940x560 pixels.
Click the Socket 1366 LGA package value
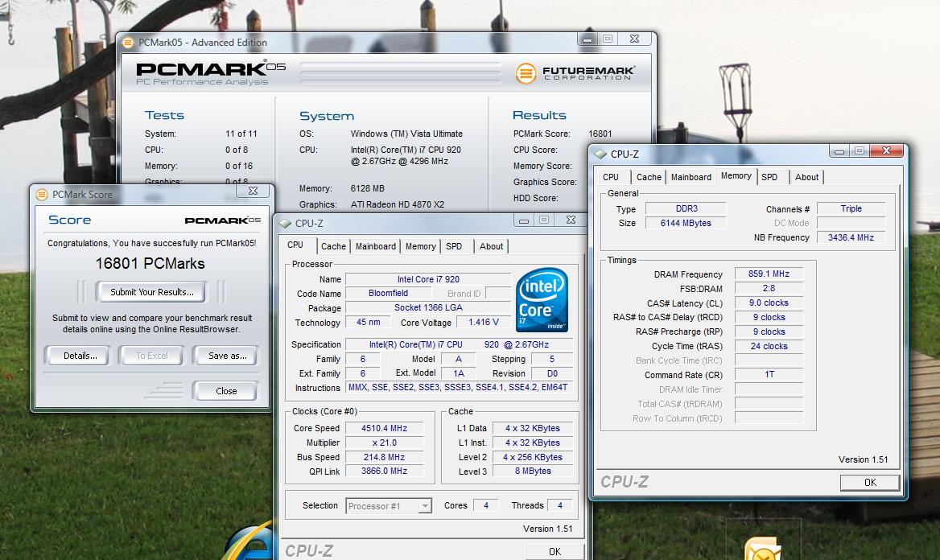click(x=428, y=307)
